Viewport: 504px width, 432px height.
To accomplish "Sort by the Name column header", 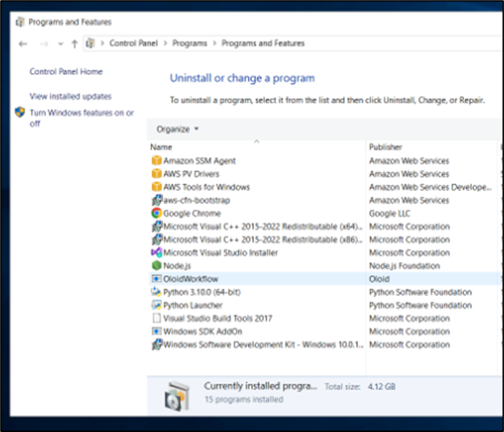I will point(161,147).
